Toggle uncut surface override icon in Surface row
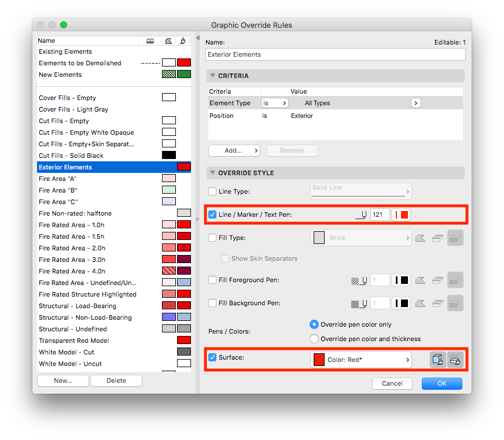The height and width of the screenshot is (440, 504). (x=438, y=360)
